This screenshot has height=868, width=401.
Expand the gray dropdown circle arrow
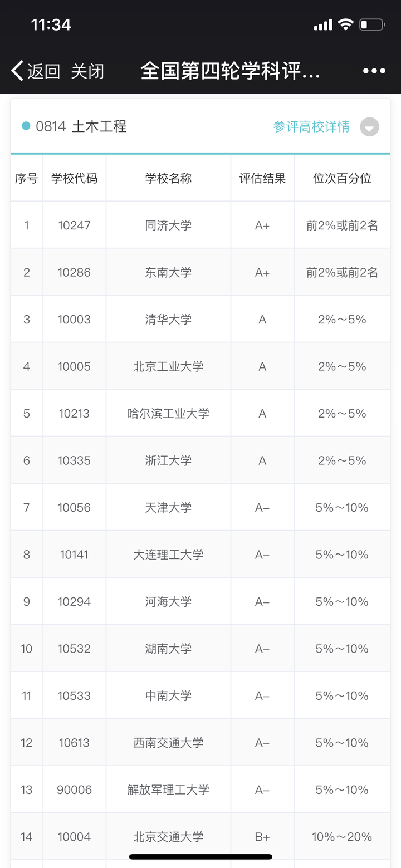(x=369, y=127)
